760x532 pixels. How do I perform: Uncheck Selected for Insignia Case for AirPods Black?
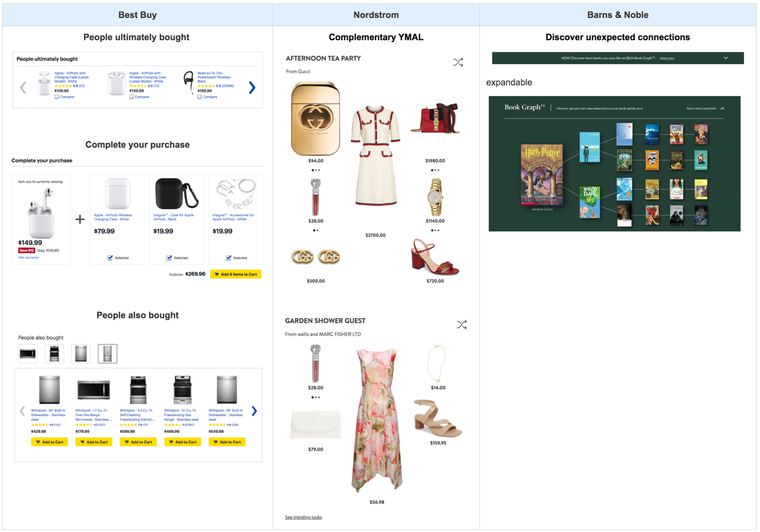click(x=169, y=258)
